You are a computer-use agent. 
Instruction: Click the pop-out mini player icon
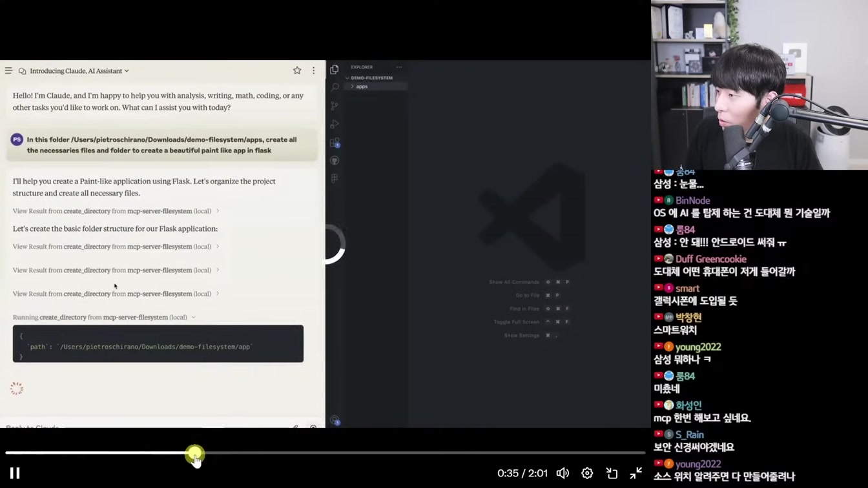pos(612,473)
